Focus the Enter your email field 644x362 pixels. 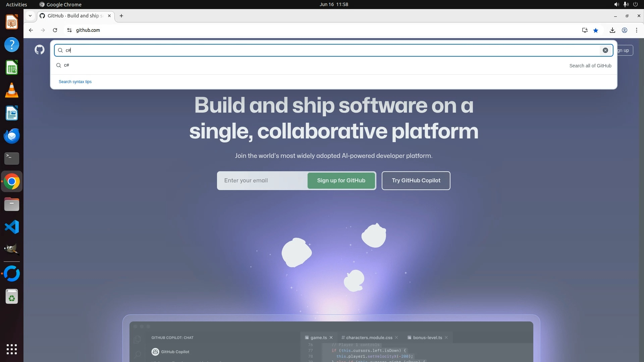(262, 181)
